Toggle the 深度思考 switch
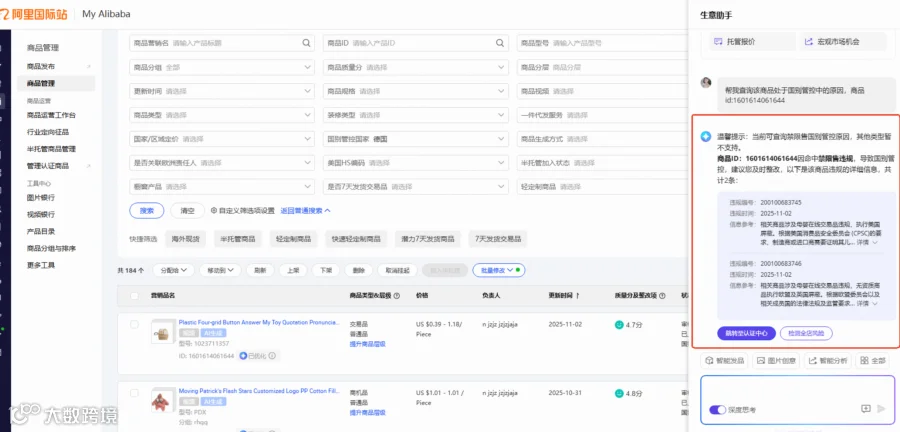Screen dimensions: 900x432 pos(717,410)
